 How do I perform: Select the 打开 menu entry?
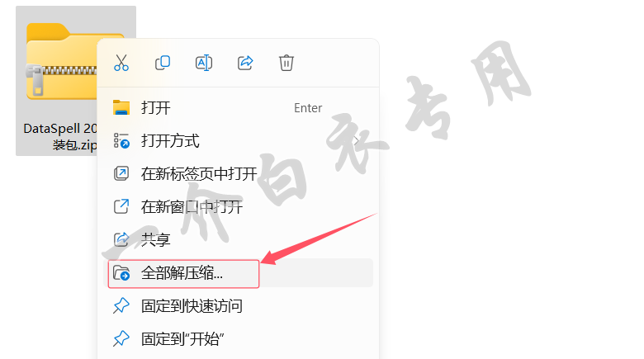(x=239, y=108)
